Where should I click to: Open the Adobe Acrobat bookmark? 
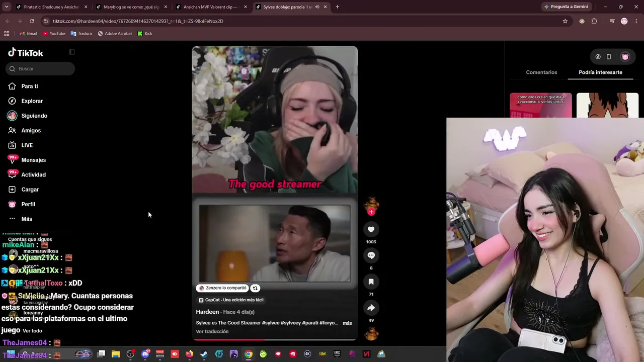pyautogui.click(x=115, y=34)
